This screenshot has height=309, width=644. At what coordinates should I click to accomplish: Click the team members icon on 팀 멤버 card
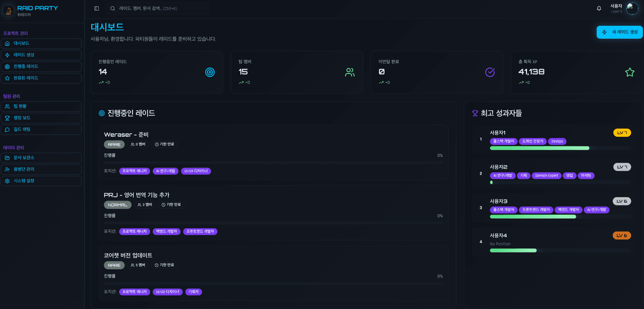tap(350, 72)
